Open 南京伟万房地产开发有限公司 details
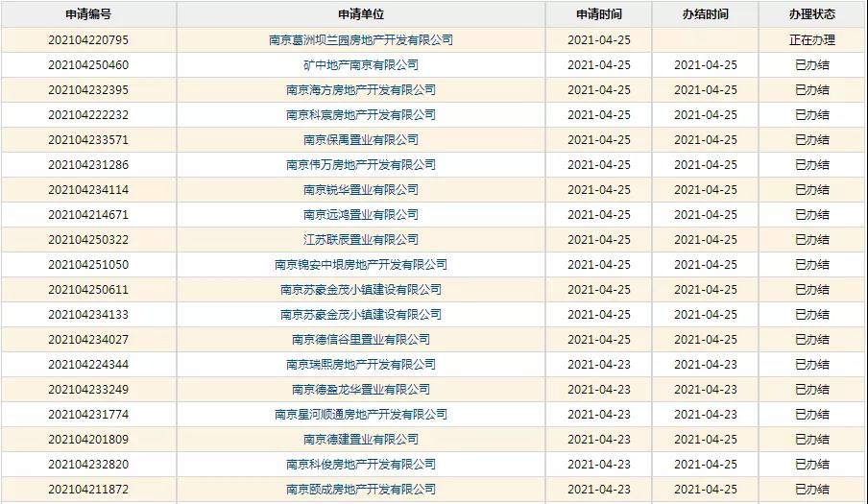868x504 pixels. click(360, 165)
